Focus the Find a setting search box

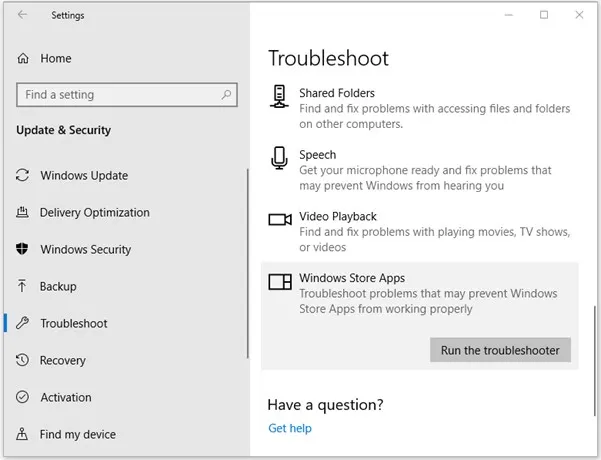(115, 95)
